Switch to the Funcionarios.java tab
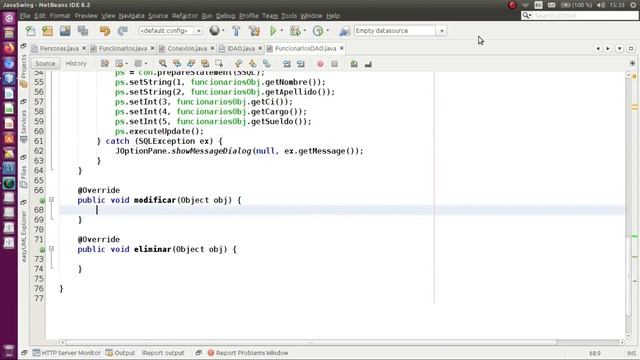640x360 pixels. pyautogui.click(x=123, y=48)
